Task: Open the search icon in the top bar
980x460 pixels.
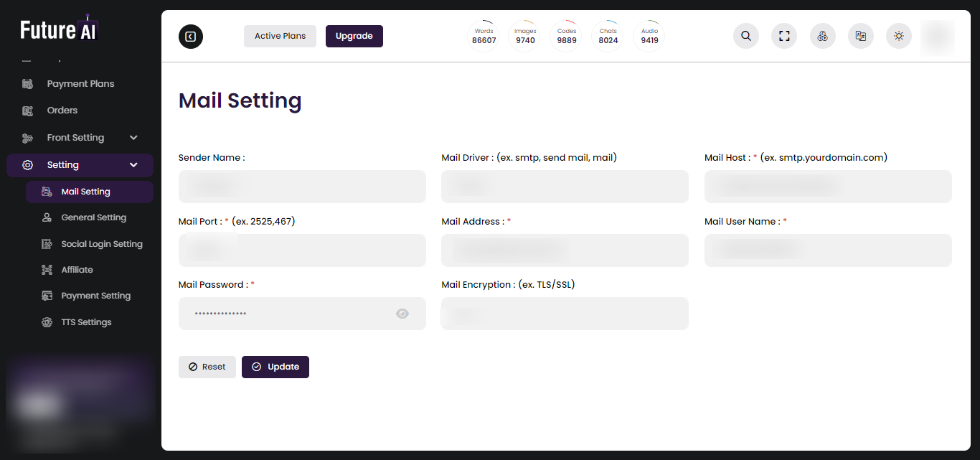Action: point(745,36)
